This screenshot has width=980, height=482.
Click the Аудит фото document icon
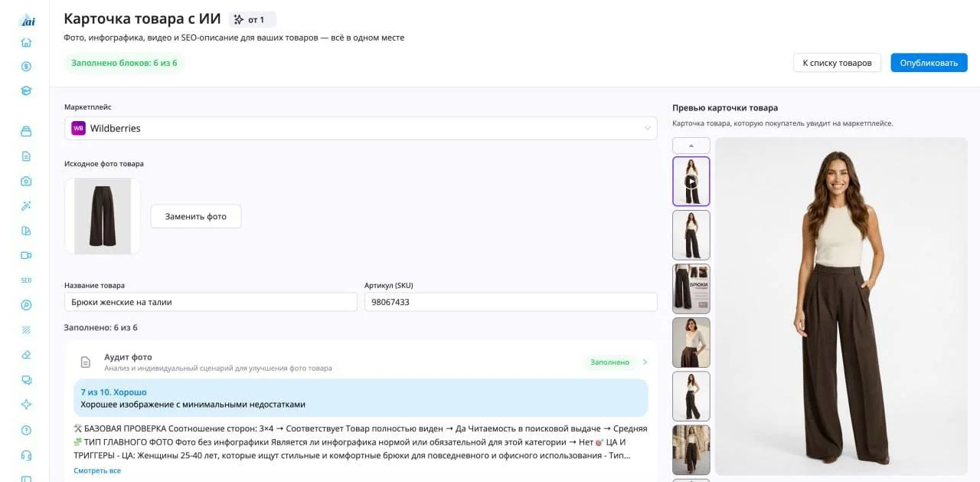coord(87,362)
